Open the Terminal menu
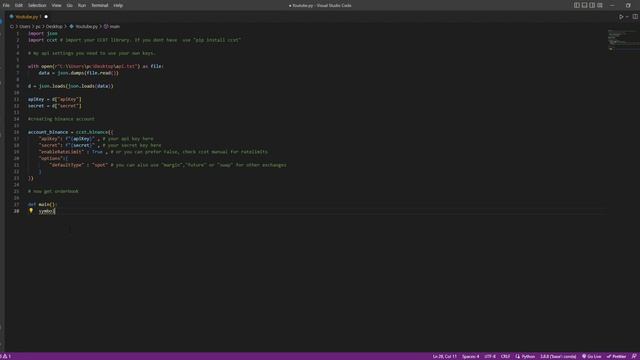Screen dimensions: 640x360 click(x=100, y=5)
